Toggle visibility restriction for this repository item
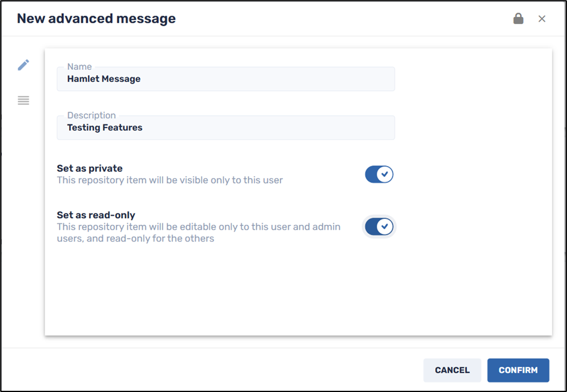The width and height of the screenshot is (567, 392). coord(379,174)
